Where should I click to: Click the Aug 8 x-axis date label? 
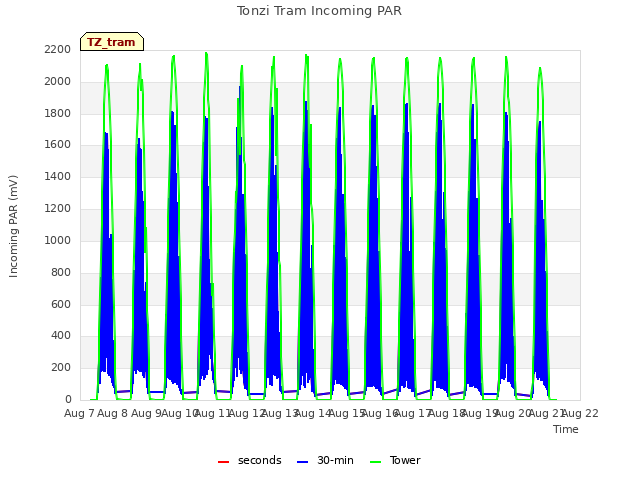(113, 413)
